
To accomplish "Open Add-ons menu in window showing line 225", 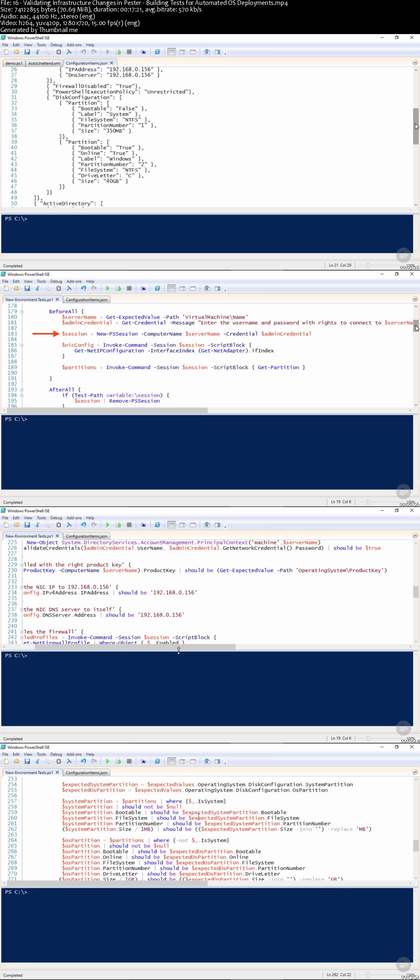I will 74,518.
